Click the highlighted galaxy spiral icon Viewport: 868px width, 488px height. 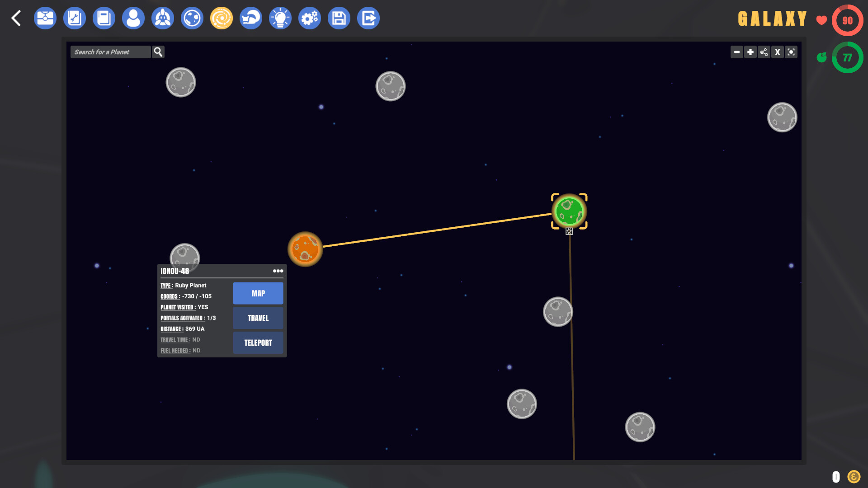(222, 18)
